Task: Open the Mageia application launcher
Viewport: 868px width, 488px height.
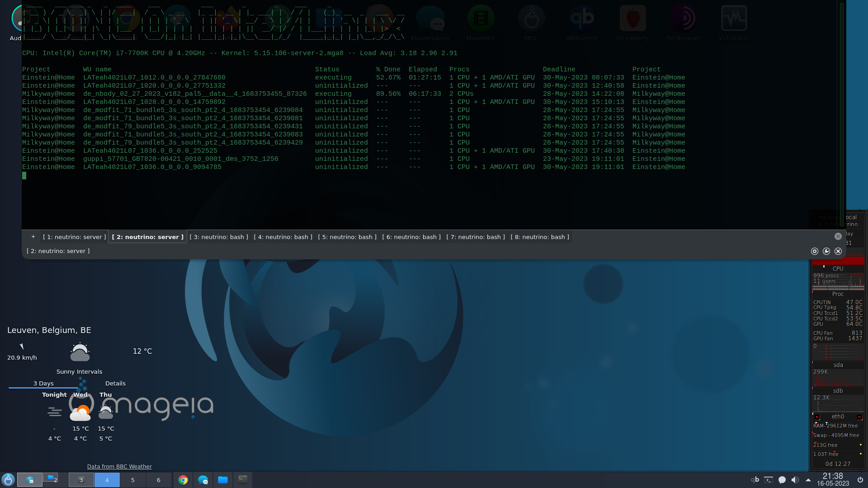Action: (8, 480)
